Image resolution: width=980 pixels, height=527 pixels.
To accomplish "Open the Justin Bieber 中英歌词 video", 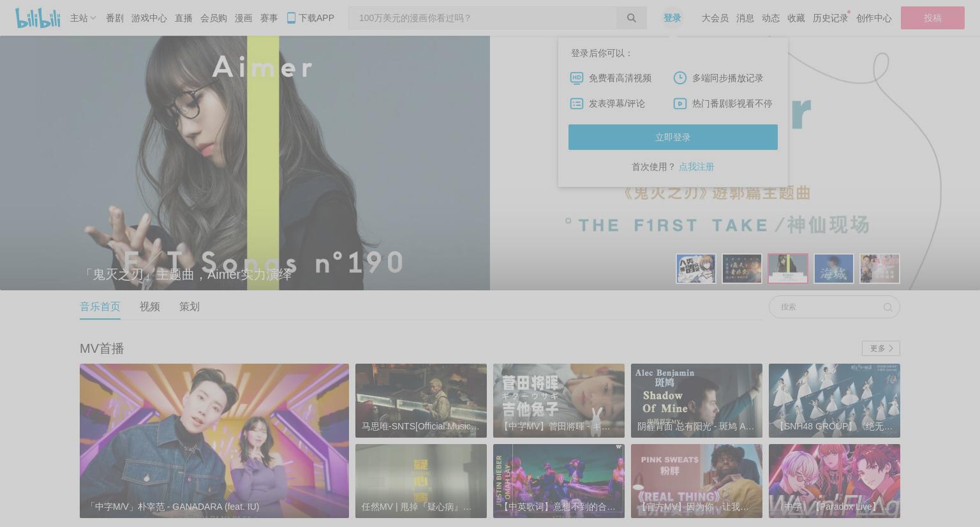I will [x=559, y=481].
